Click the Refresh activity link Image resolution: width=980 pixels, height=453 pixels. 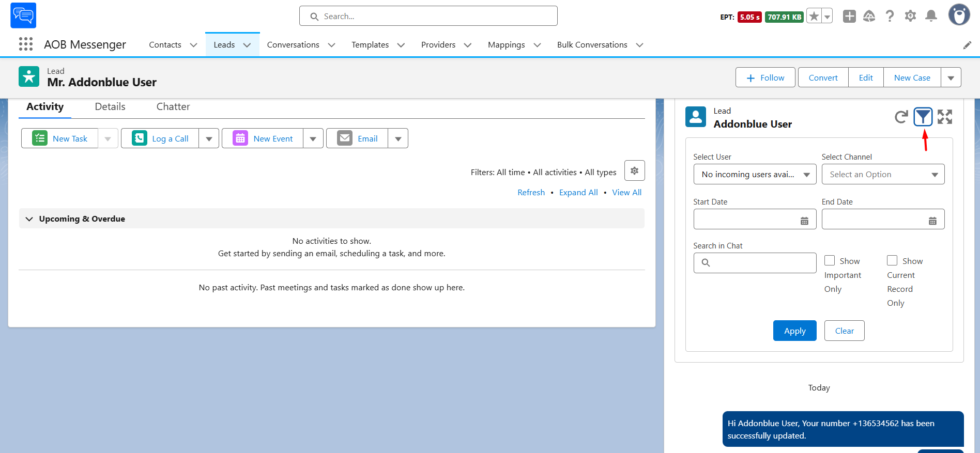click(x=531, y=192)
